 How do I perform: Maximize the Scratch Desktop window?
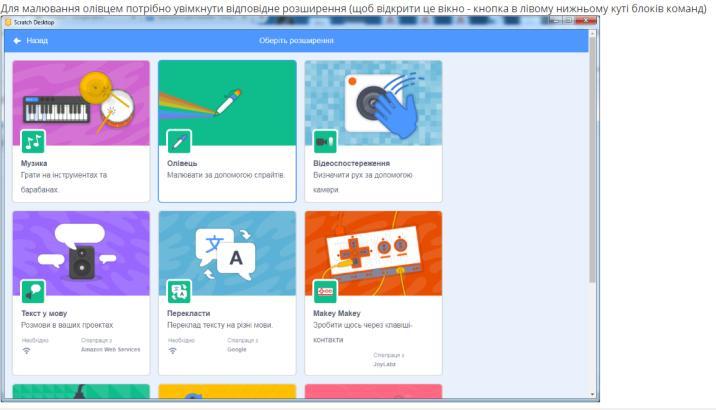(x=568, y=21)
